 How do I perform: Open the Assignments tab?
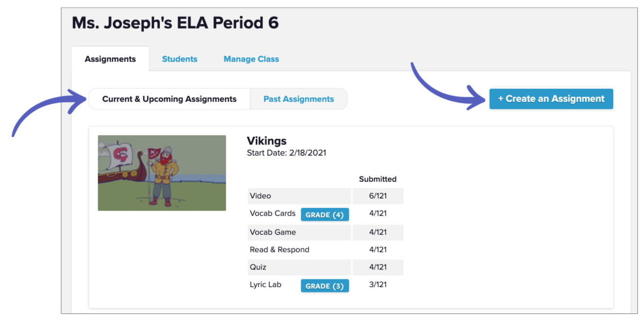(x=110, y=59)
